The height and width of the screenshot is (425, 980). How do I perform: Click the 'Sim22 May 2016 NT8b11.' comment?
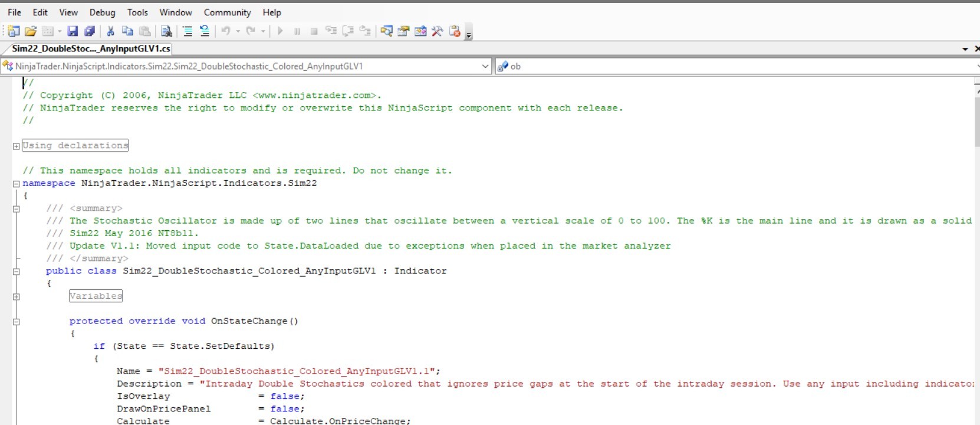click(134, 233)
